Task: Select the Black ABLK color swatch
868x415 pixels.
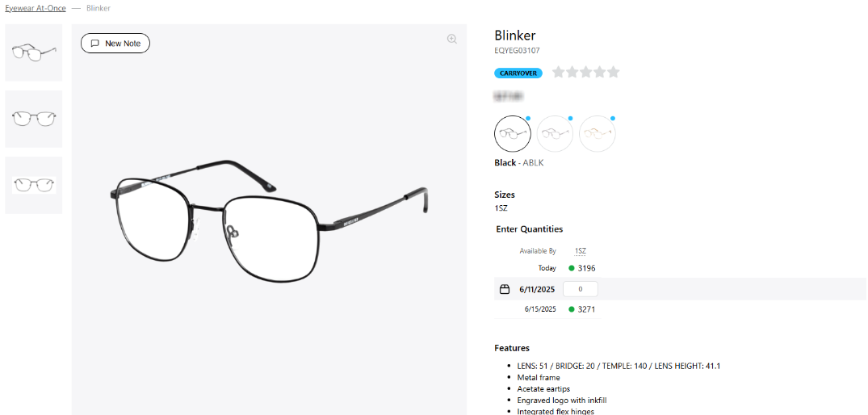Action: click(513, 133)
